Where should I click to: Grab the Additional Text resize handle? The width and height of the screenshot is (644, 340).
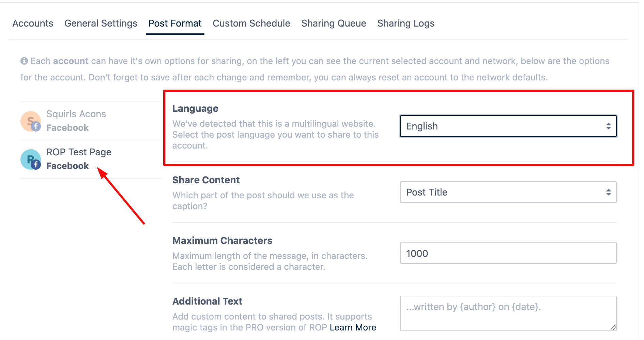point(613,327)
